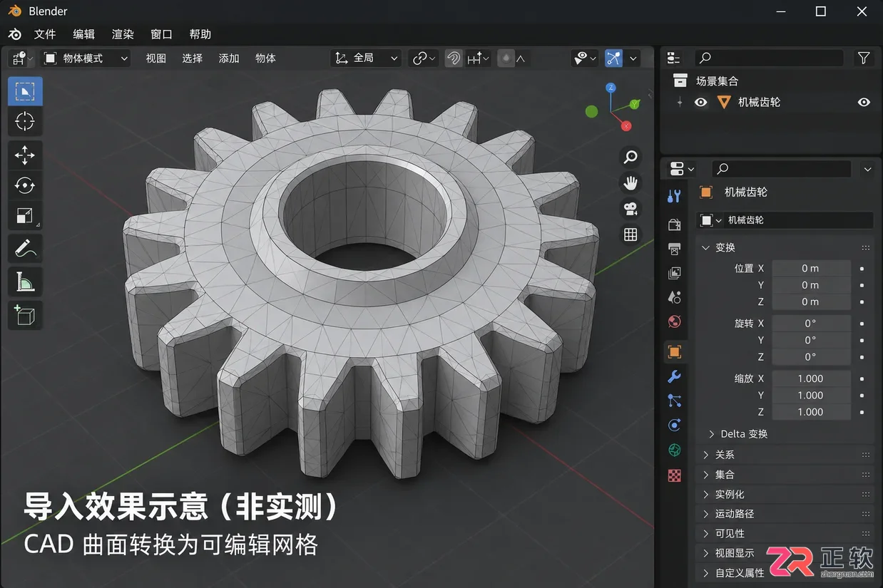Select the Annotate pencil tool
This screenshot has width=883, height=588.
coord(25,249)
